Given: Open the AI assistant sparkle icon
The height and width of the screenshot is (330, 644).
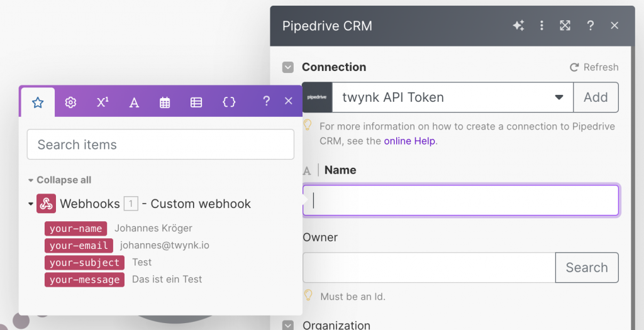Looking at the screenshot, I should [518, 26].
